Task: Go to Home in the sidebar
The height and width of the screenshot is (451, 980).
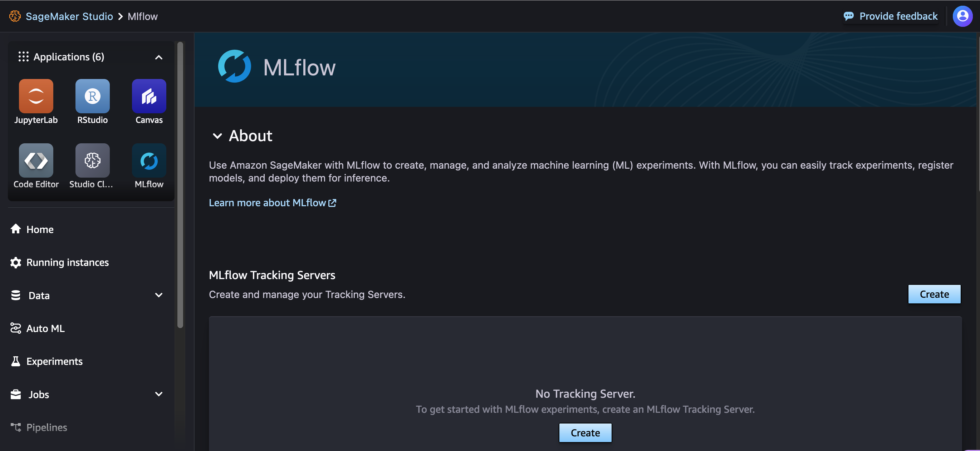Action: 40,229
